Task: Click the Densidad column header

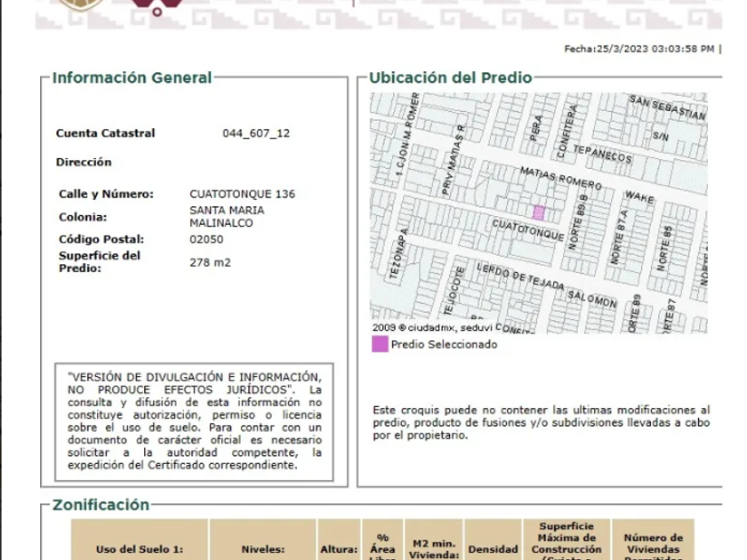Action: [x=493, y=549]
